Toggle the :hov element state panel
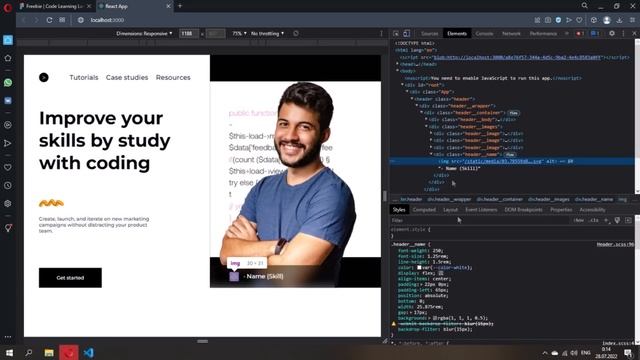This screenshot has height=360, width=640. pyautogui.click(x=579, y=220)
